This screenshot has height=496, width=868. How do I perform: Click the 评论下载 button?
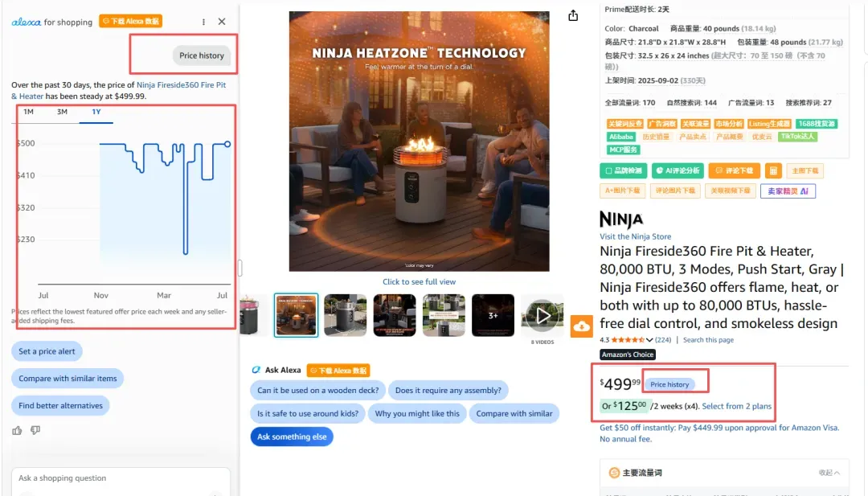[x=735, y=170]
